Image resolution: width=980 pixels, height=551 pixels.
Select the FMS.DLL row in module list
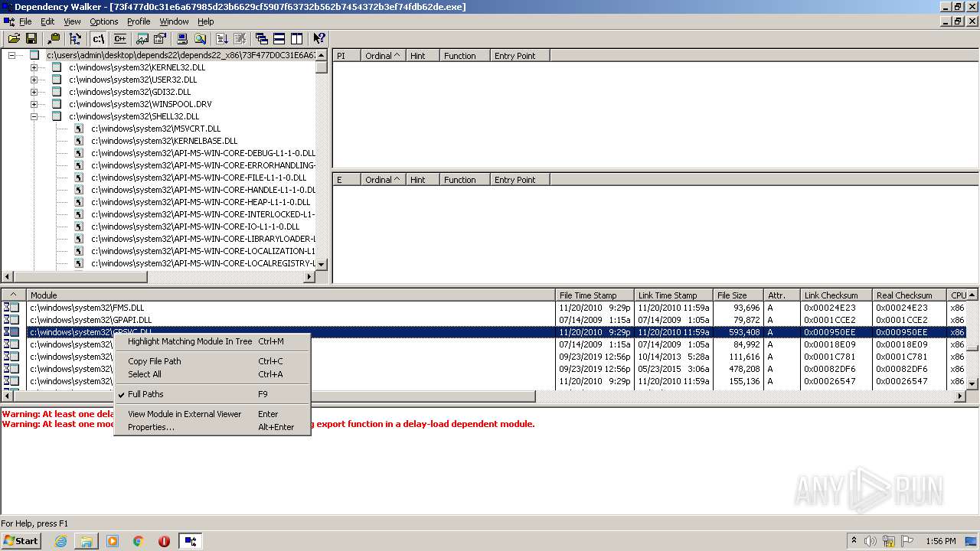click(483, 308)
